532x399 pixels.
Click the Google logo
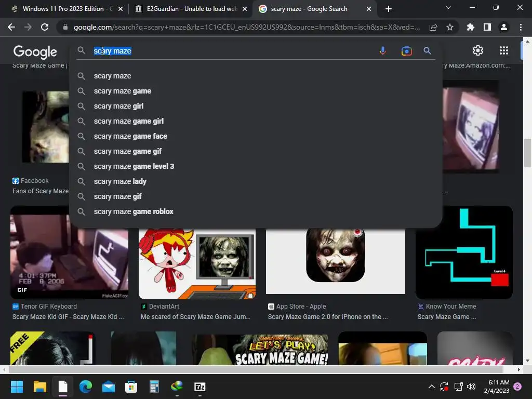[x=35, y=51]
